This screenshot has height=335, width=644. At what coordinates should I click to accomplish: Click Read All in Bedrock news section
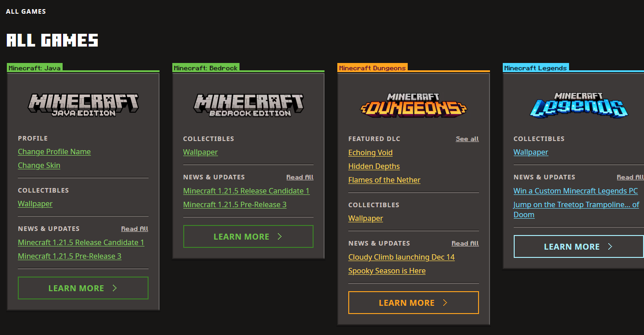(x=300, y=177)
